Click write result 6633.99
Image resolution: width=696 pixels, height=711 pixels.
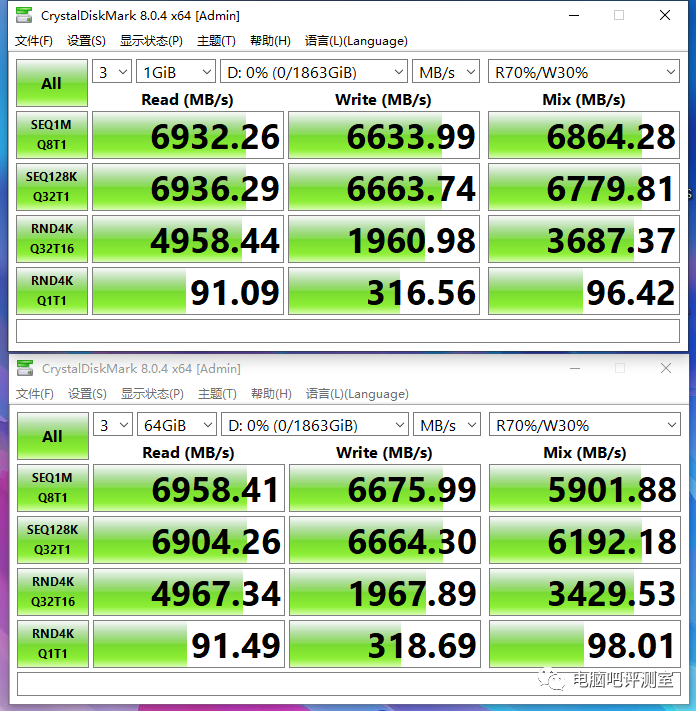coord(384,135)
